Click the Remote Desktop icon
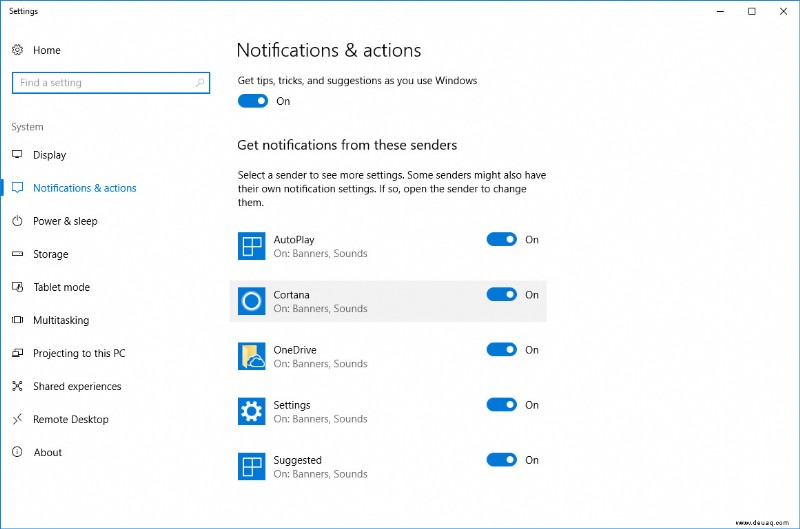This screenshot has height=529, width=800. pyautogui.click(x=17, y=419)
